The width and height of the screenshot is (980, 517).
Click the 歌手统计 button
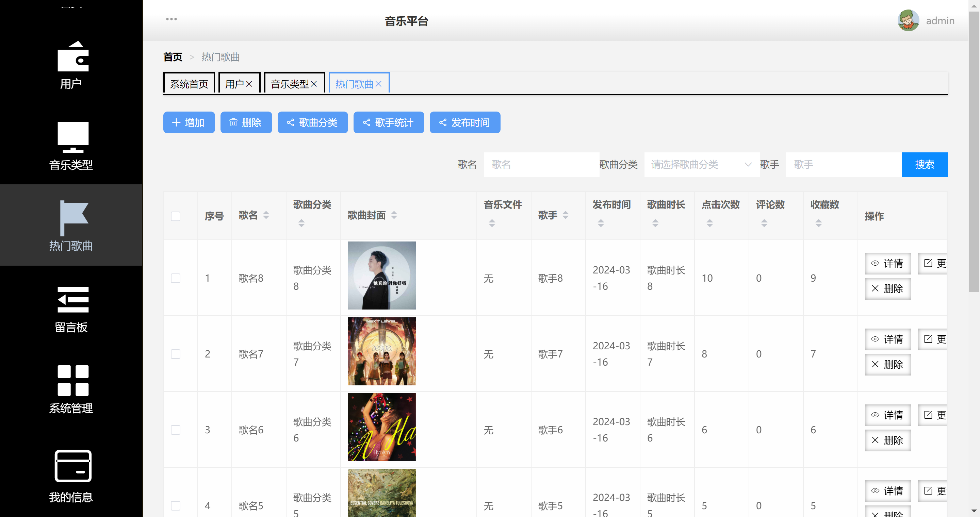[x=388, y=122]
